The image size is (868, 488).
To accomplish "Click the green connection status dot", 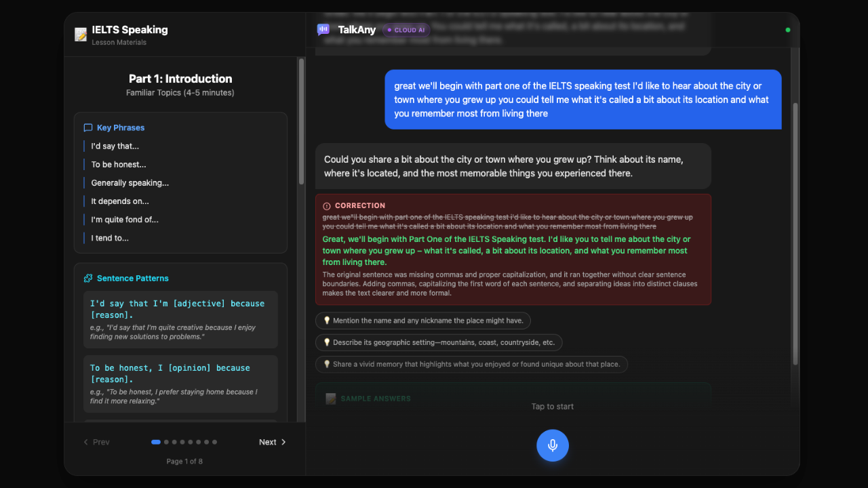I will 787,30.
